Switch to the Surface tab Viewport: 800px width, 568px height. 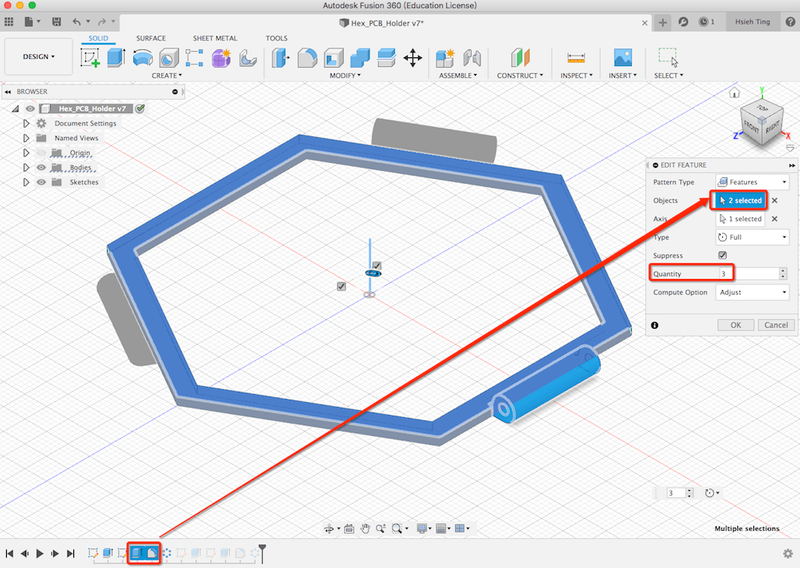[x=151, y=38]
